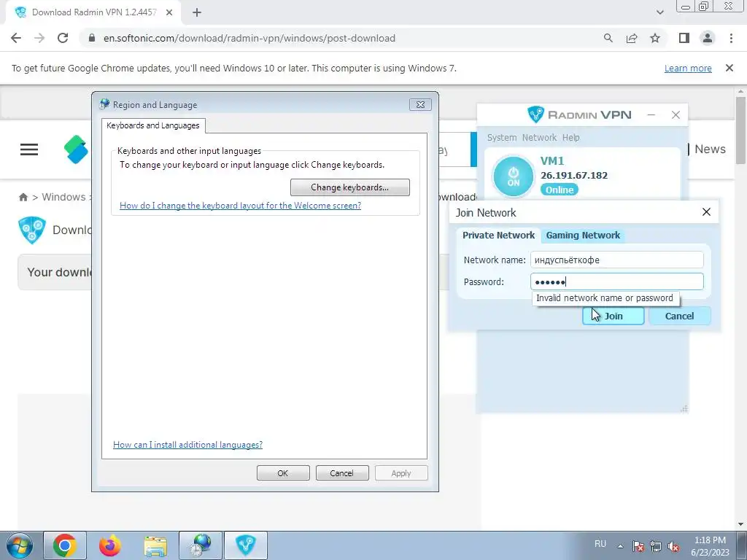Launch Firefox from the taskbar
Screen dimensions: 747x560
[110, 545]
